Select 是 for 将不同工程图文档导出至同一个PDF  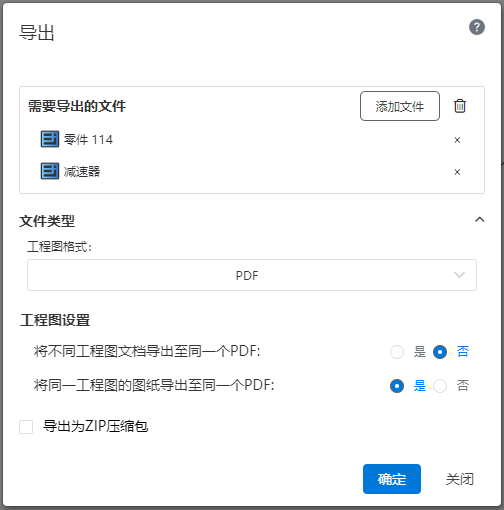click(x=397, y=352)
